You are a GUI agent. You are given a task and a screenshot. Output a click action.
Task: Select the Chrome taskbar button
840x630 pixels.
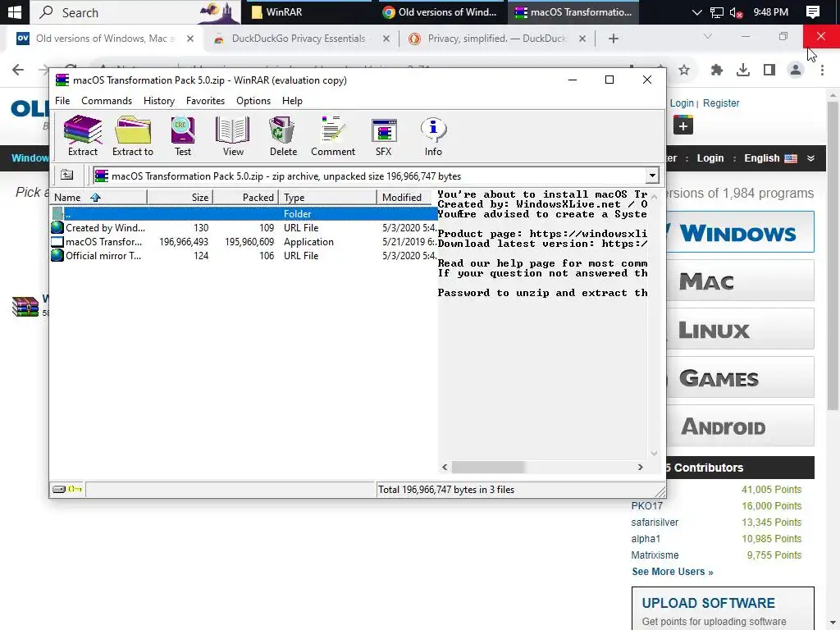tap(440, 11)
